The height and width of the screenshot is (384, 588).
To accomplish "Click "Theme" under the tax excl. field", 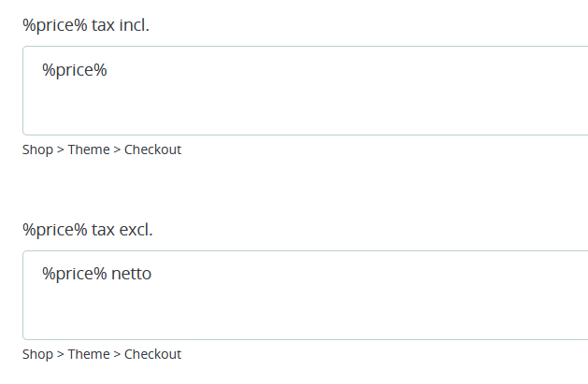I will click(89, 354).
